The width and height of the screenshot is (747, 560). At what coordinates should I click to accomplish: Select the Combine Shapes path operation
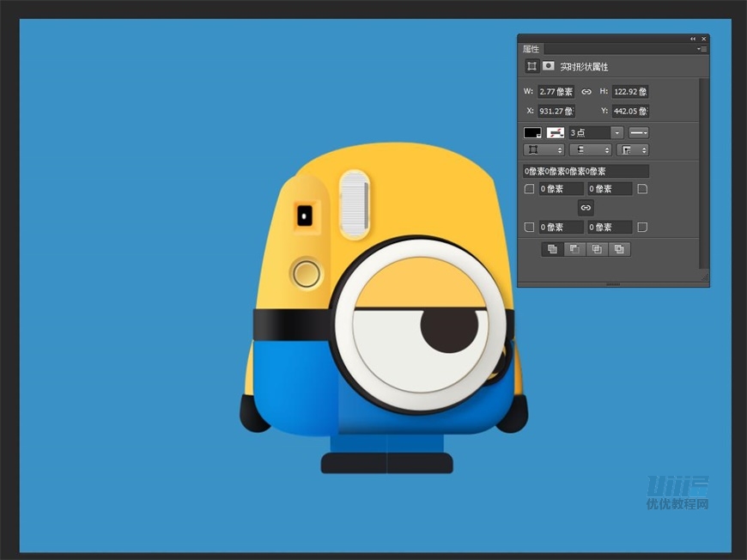(553, 249)
